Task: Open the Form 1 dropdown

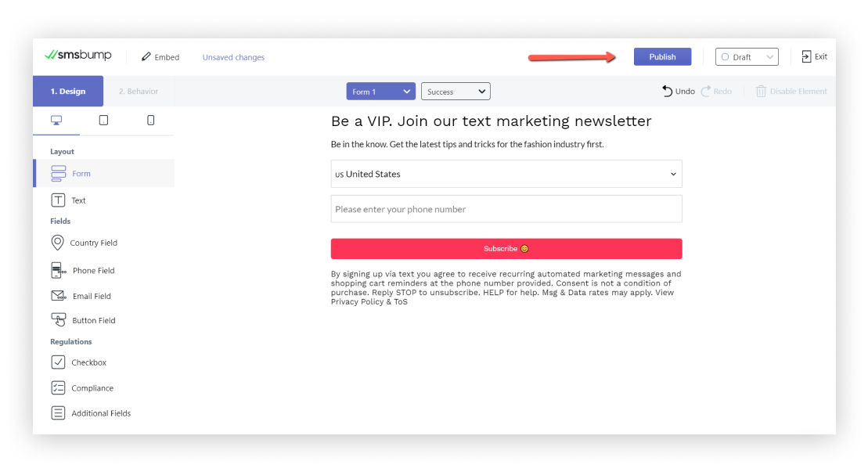Action: [381, 92]
